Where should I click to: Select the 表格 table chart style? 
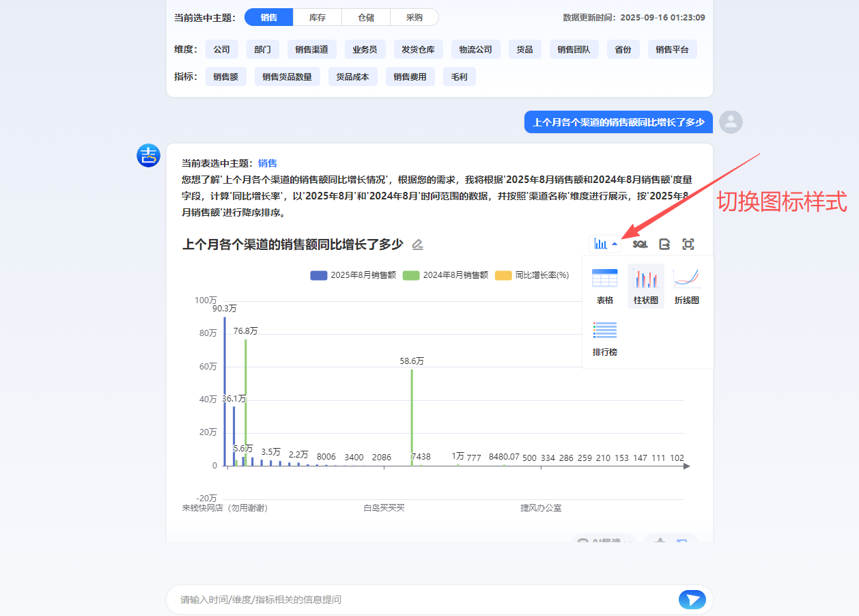pos(604,285)
